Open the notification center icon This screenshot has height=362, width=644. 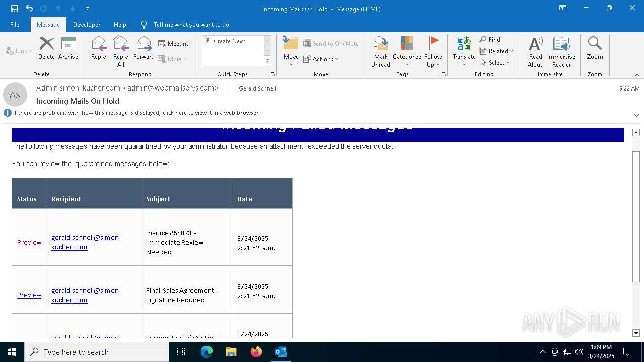point(627,352)
